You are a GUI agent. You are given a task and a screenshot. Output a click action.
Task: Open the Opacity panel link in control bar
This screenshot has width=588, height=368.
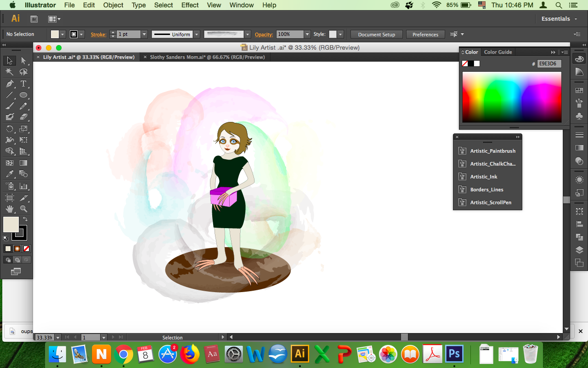(264, 34)
